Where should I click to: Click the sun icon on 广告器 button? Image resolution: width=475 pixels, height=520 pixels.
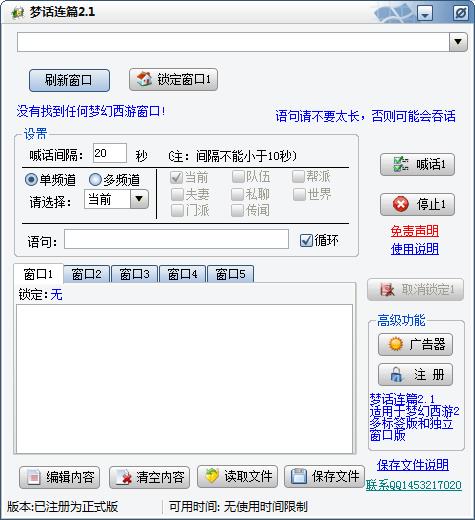click(x=396, y=344)
